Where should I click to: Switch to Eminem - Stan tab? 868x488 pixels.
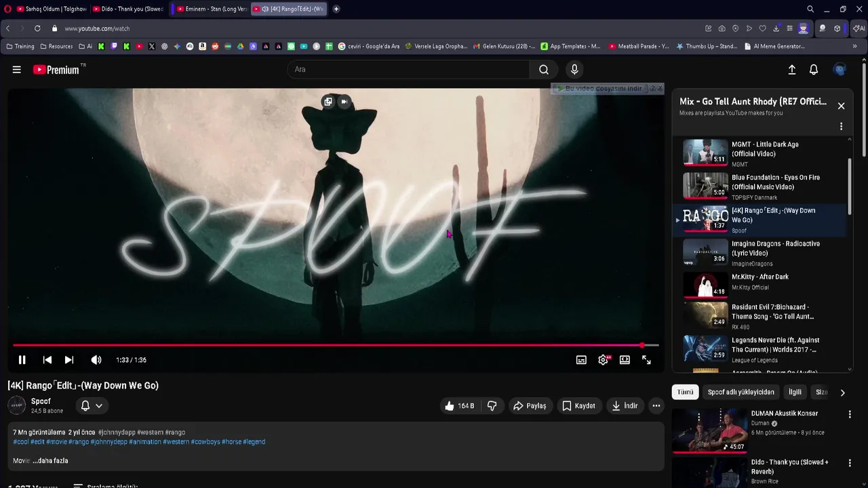211,9
